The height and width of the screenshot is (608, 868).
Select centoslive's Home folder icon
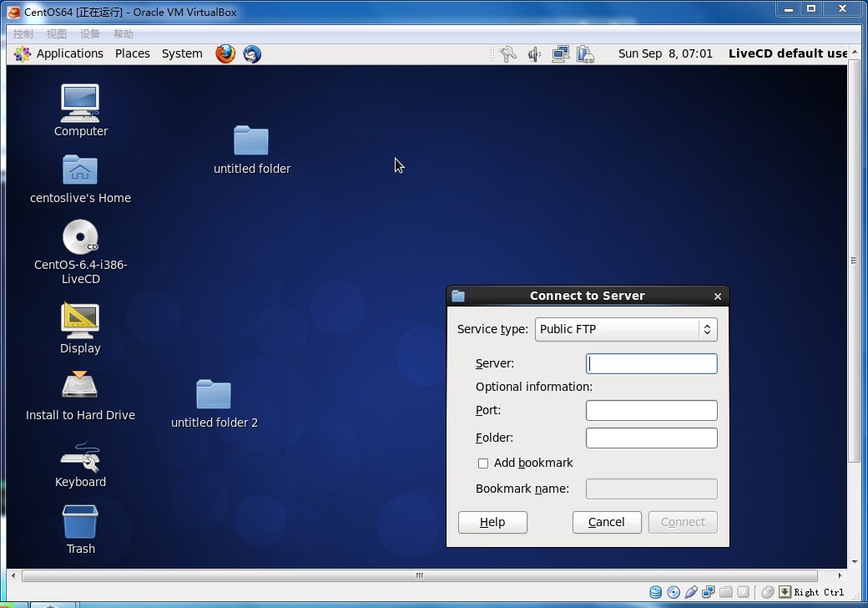point(80,170)
